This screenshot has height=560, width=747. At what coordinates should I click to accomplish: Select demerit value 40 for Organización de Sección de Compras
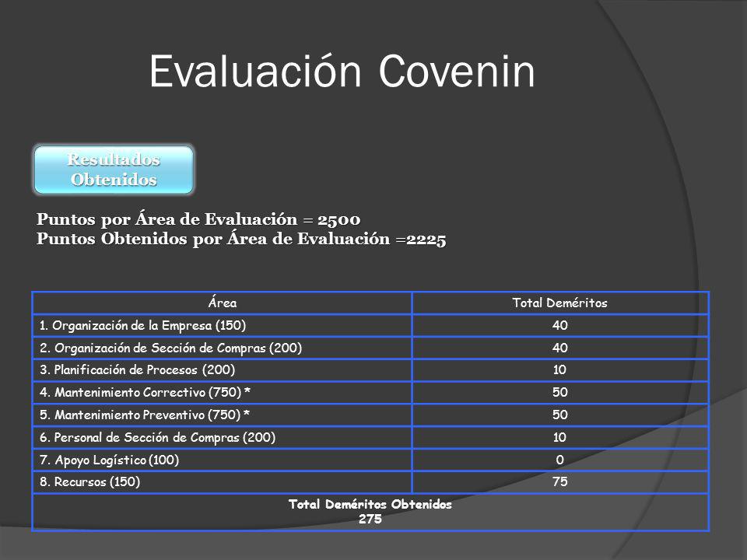point(560,348)
